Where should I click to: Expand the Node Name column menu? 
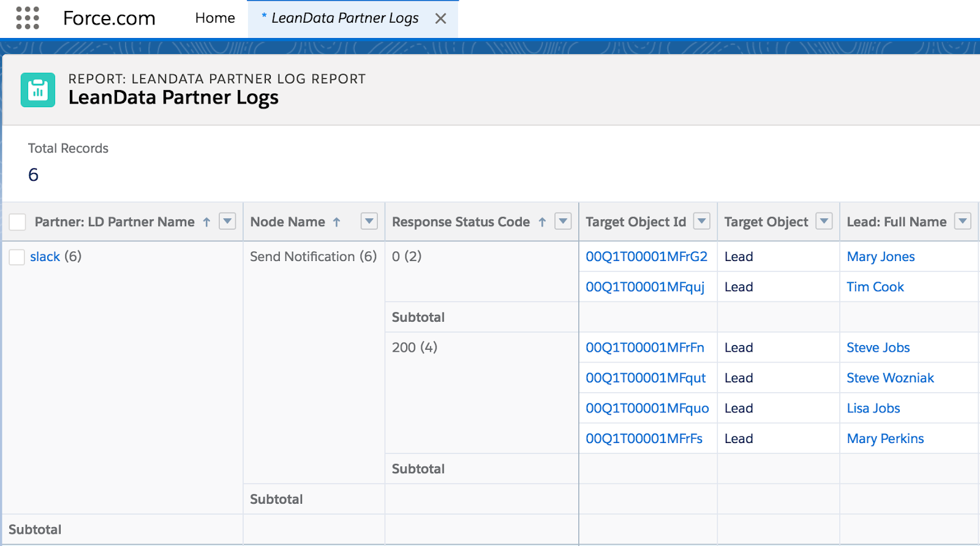[369, 221]
